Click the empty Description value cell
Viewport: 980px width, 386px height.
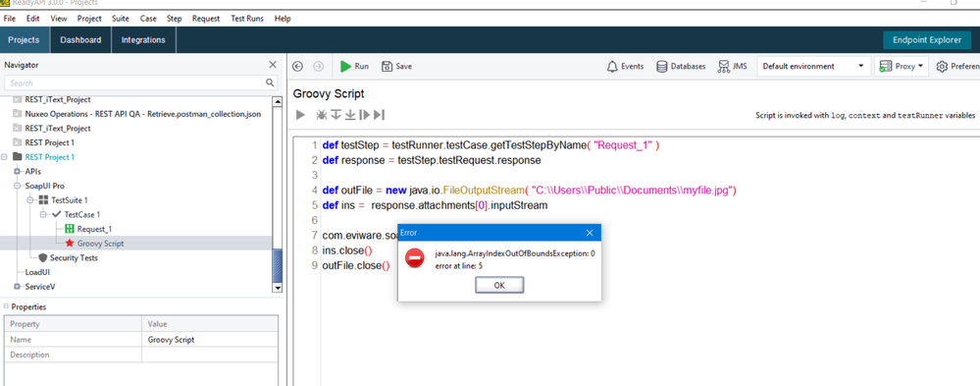[x=210, y=355]
